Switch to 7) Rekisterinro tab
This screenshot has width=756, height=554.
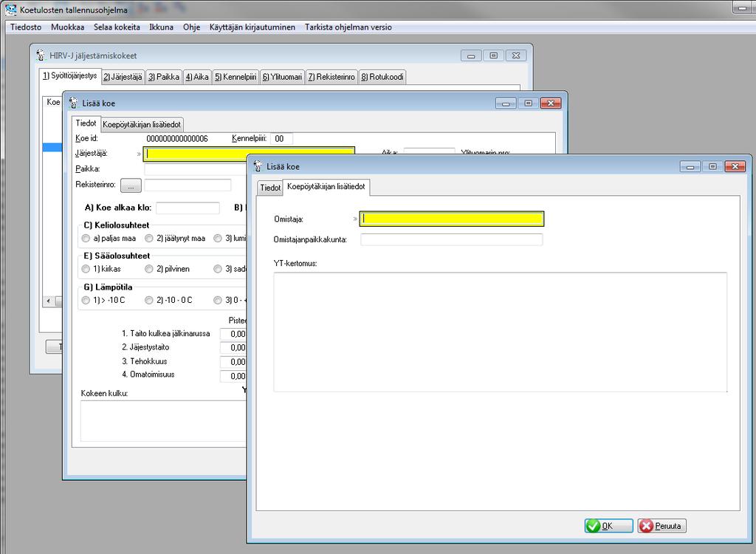click(x=331, y=77)
